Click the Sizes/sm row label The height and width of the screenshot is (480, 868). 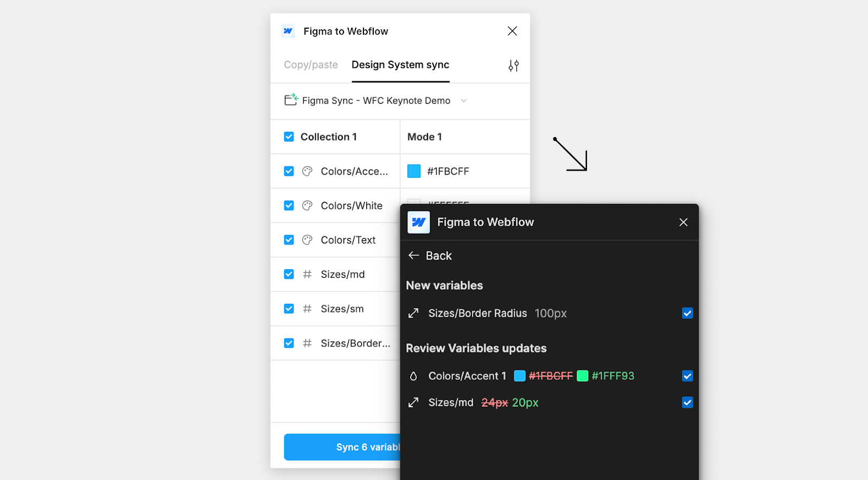[x=342, y=309]
